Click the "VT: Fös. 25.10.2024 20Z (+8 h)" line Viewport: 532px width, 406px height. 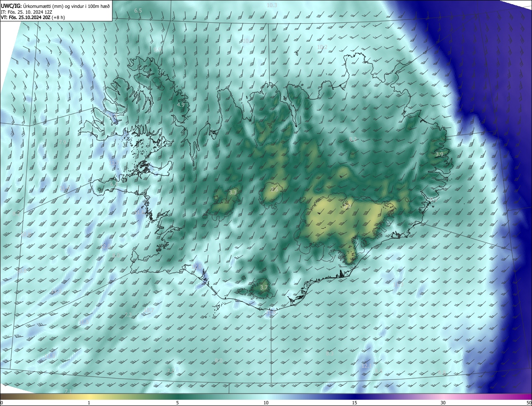tap(33, 17)
